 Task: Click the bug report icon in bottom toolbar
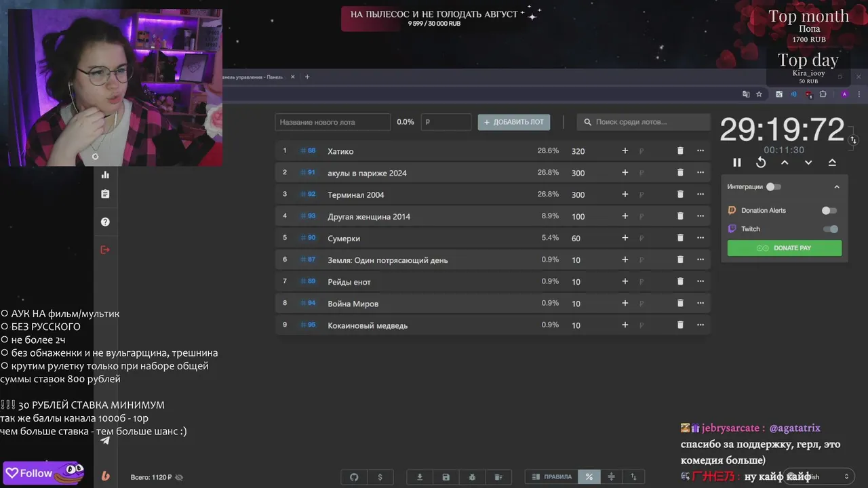472,477
